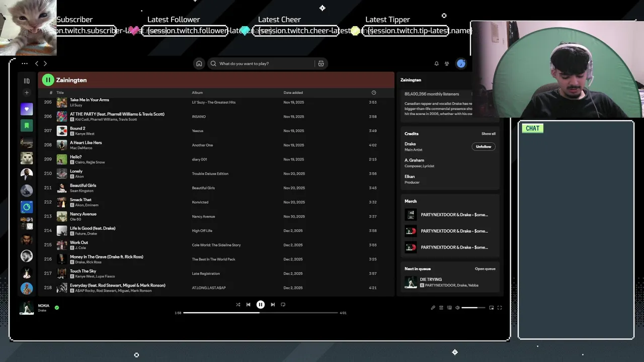Select the 'Bound 2' track
Screen dimensions: 644x362
click(x=216, y=131)
